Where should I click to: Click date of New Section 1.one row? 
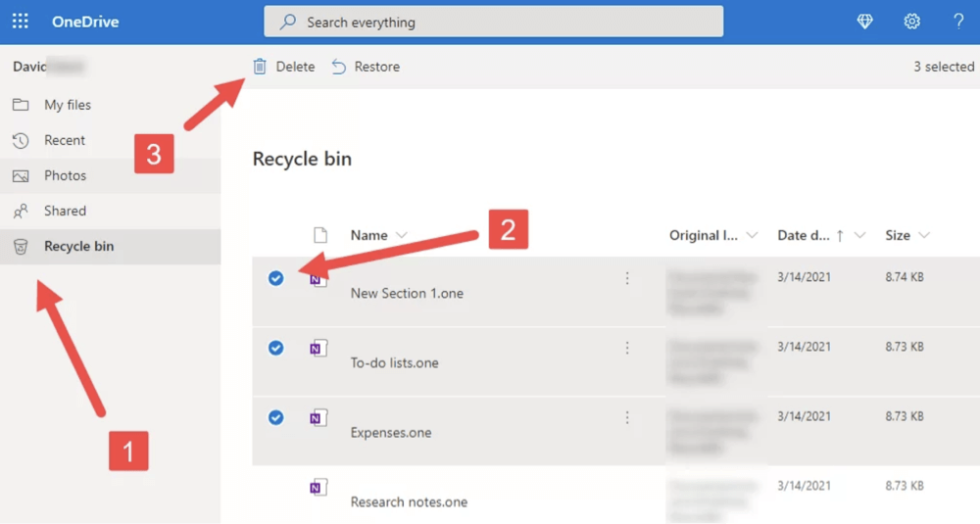tap(804, 277)
